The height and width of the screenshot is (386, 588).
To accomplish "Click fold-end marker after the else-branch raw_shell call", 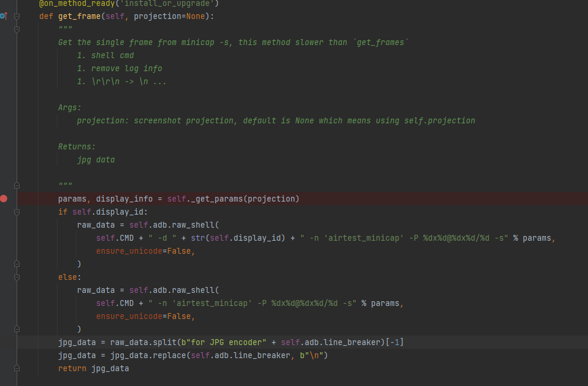I will [x=17, y=329].
